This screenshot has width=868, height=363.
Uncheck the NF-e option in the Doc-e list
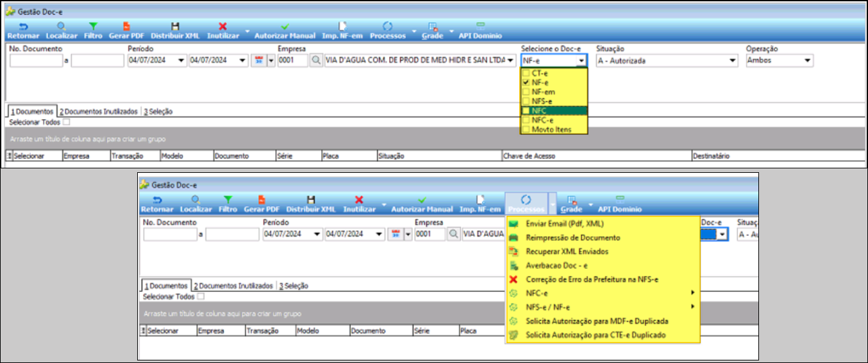(526, 83)
